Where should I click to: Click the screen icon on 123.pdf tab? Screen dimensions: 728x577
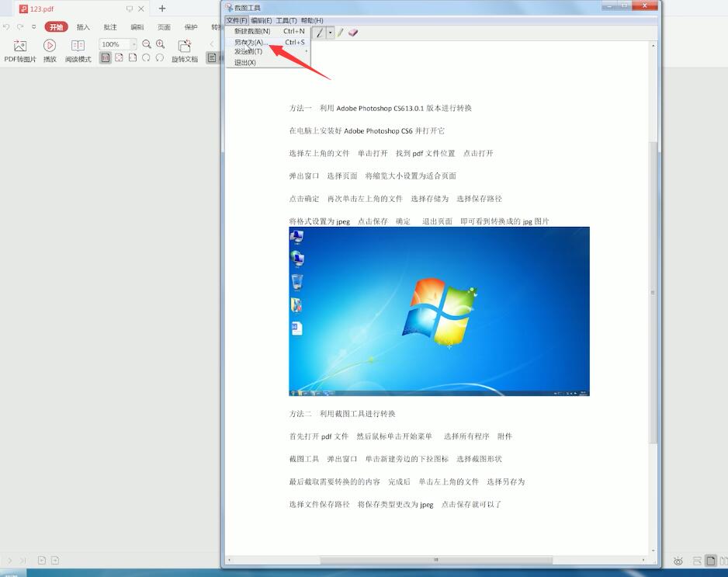click(x=130, y=9)
